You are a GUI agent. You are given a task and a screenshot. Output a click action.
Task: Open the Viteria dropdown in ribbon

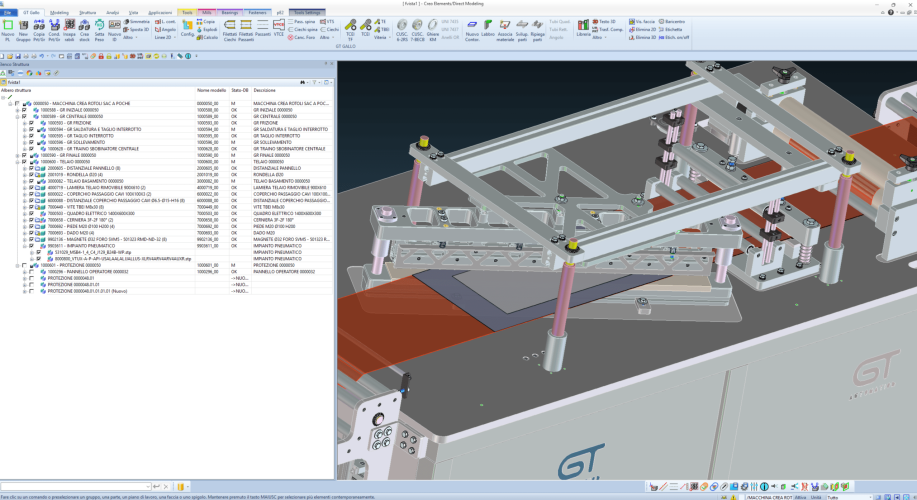[x=381, y=36]
